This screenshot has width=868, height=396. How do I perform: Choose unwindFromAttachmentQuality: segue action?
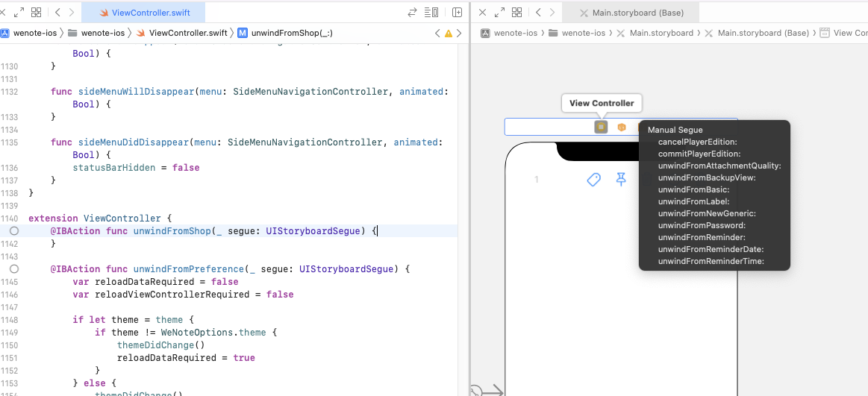coord(719,166)
